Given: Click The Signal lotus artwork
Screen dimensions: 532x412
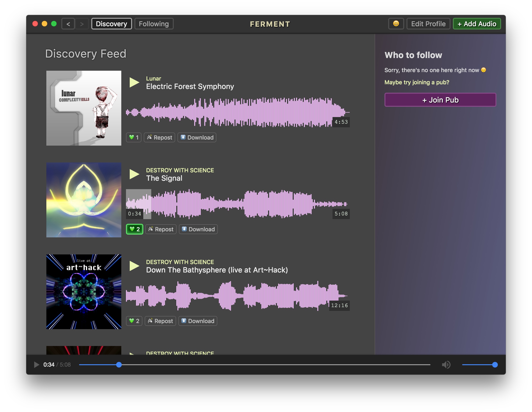Looking at the screenshot, I should coord(84,200).
